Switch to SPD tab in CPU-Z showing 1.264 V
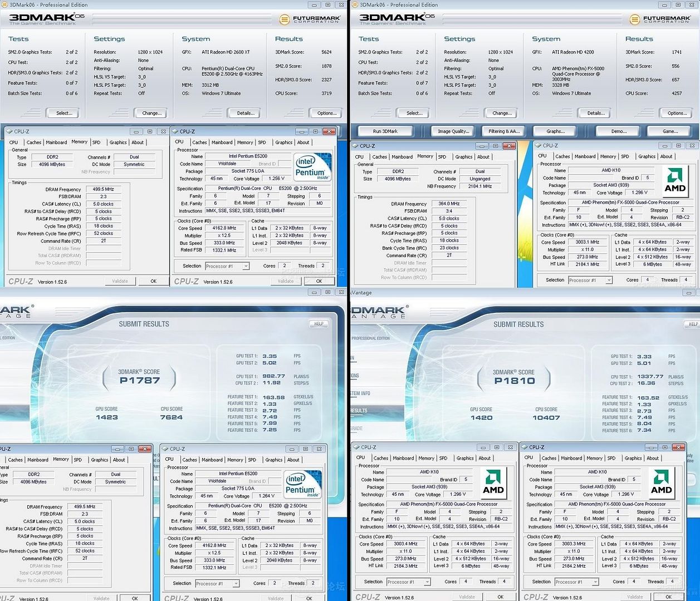 click(252, 460)
